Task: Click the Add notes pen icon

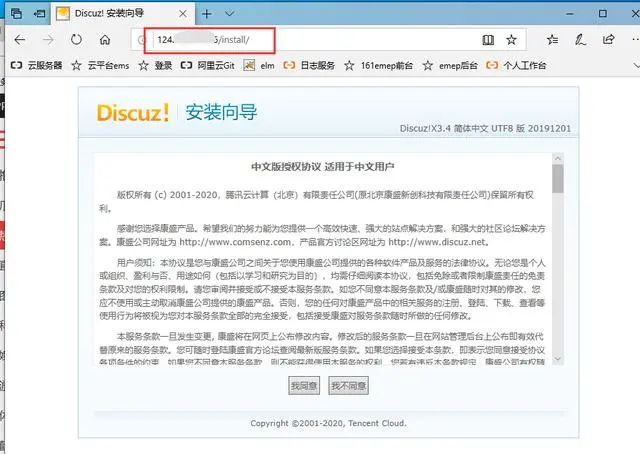Action: pyautogui.click(x=580, y=40)
